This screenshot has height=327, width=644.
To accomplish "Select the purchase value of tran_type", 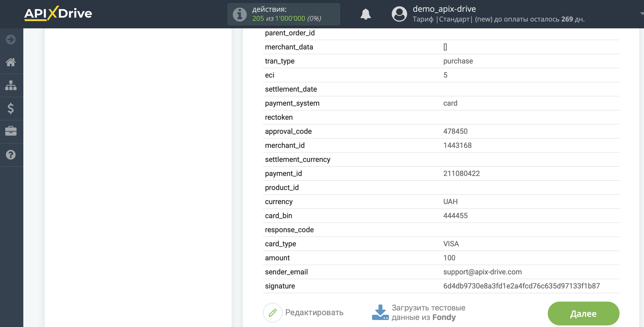I will pyautogui.click(x=458, y=61).
